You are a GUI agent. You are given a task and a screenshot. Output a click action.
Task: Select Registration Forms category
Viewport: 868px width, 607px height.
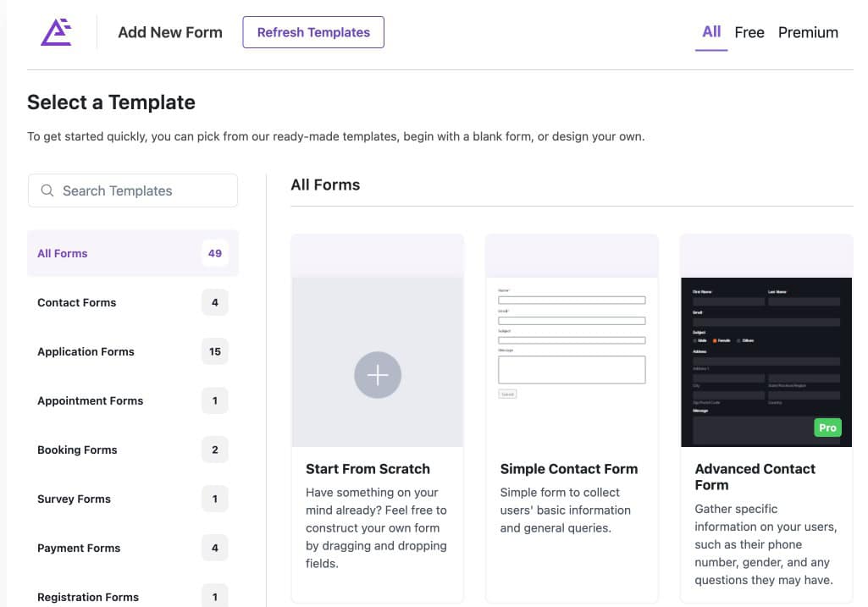pos(133,595)
